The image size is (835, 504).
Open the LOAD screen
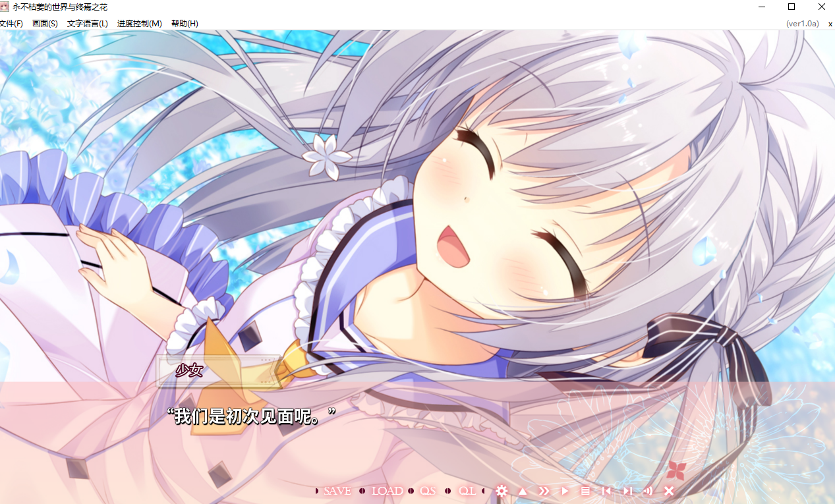pyautogui.click(x=388, y=490)
